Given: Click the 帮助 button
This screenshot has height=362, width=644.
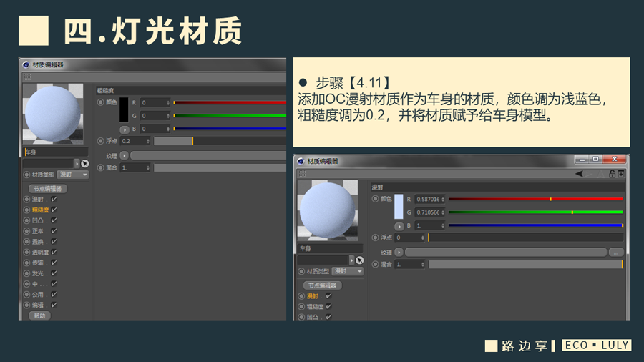Looking at the screenshot, I should 39,315.
